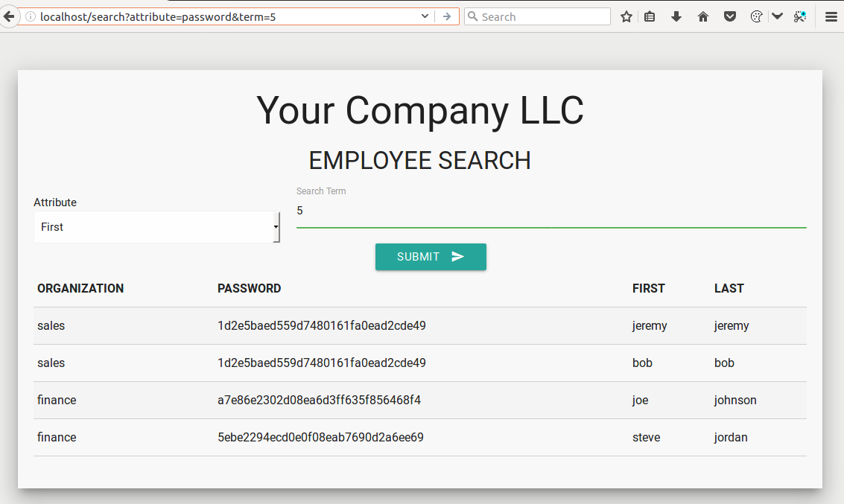Click the PASSWORD column header
This screenshot has height=504, width=844.
[250, 288]
